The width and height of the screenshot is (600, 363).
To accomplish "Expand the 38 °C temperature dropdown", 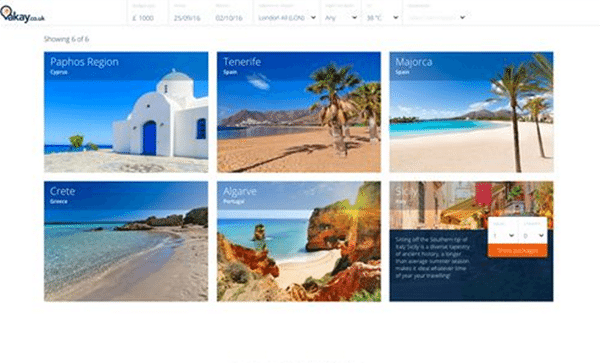I will pyautogui.click(x=382, y=13).
